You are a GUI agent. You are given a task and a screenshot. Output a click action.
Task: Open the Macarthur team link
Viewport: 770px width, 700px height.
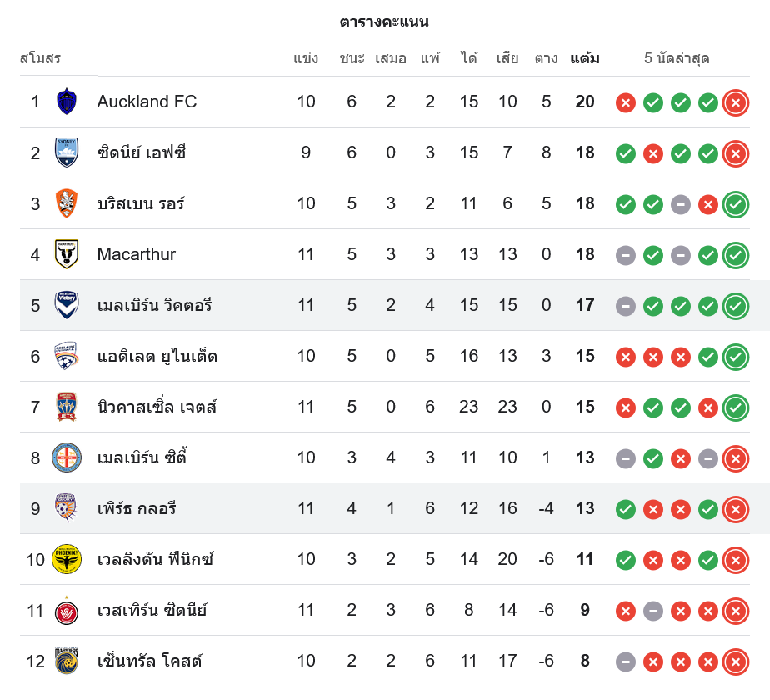tap(137, 254)
